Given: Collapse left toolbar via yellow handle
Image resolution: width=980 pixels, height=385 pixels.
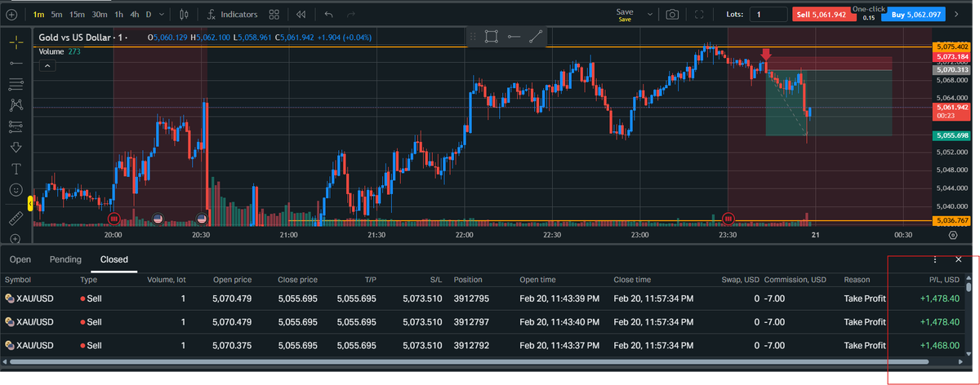Looking at the screenshot, I should 30,204.
